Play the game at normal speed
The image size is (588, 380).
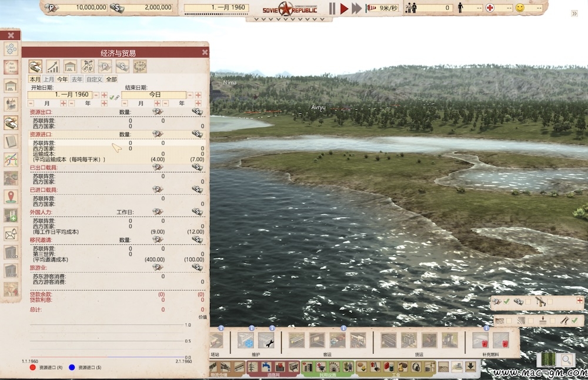(x=344, y=8)
